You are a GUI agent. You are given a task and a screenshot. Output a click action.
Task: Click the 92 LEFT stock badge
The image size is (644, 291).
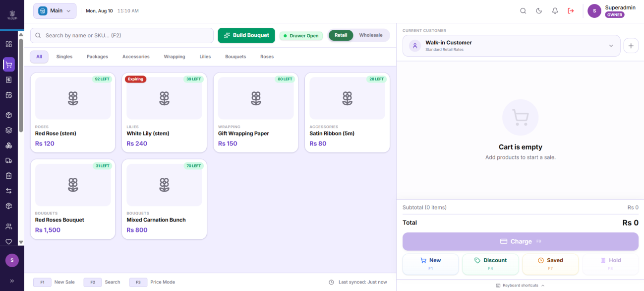pyautogui.click(x=102, y=79)
